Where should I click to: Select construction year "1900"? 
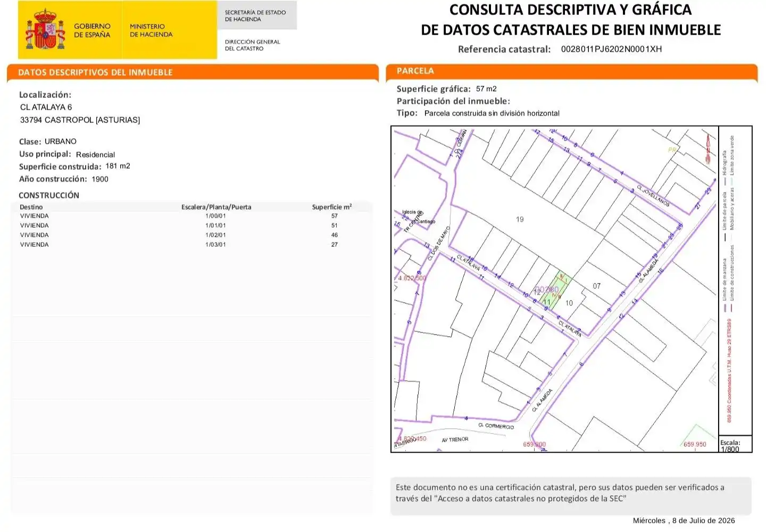[x=100, y=179]
